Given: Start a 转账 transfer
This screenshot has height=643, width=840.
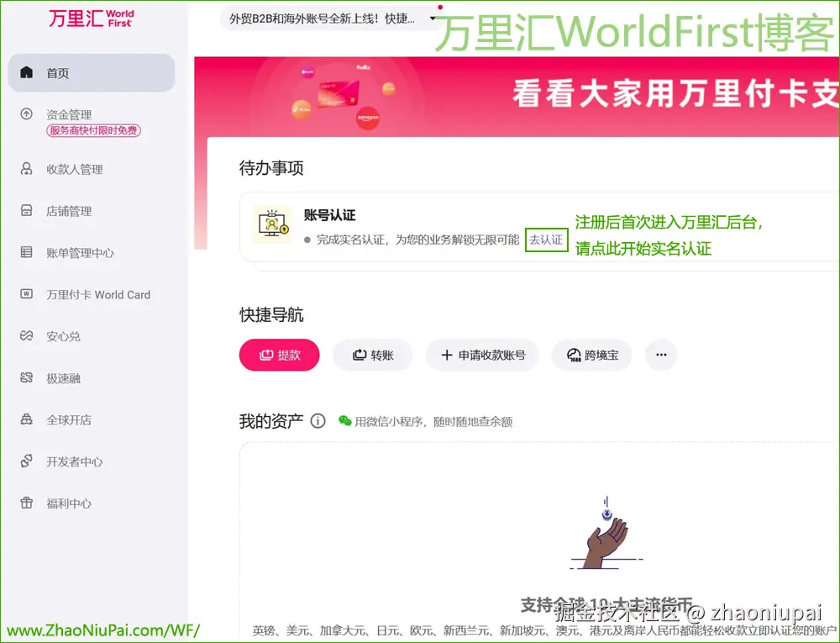Looking at the screenshot, I should click(373, 355).
